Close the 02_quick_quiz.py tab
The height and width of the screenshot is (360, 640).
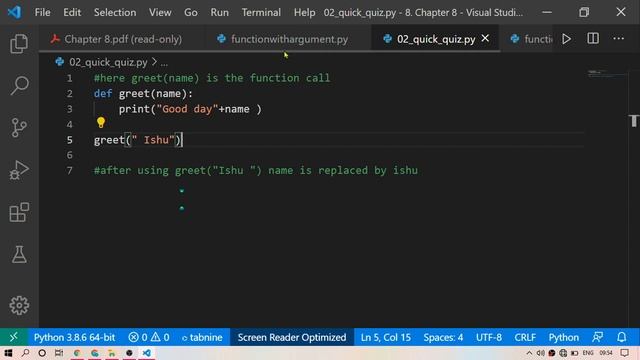click(485, 38)
